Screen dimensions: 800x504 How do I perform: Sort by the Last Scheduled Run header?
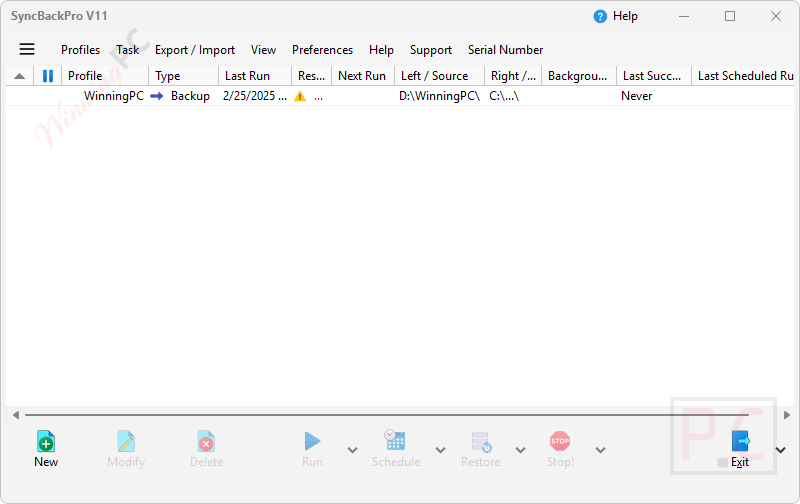pos(744,76)
